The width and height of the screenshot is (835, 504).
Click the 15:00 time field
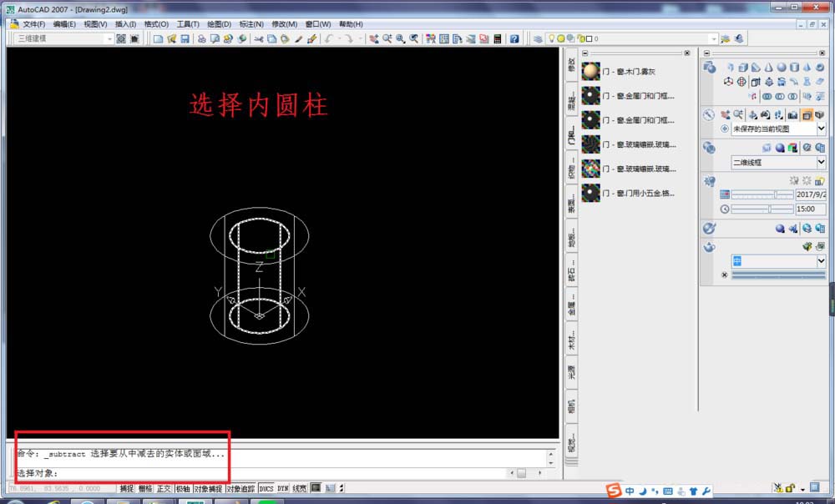[x=811, y=209]
